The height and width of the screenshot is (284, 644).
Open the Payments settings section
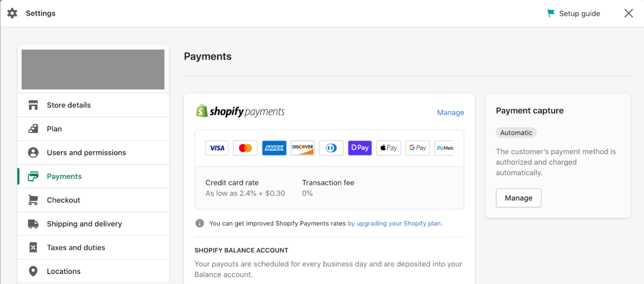[x=64, y=176]
